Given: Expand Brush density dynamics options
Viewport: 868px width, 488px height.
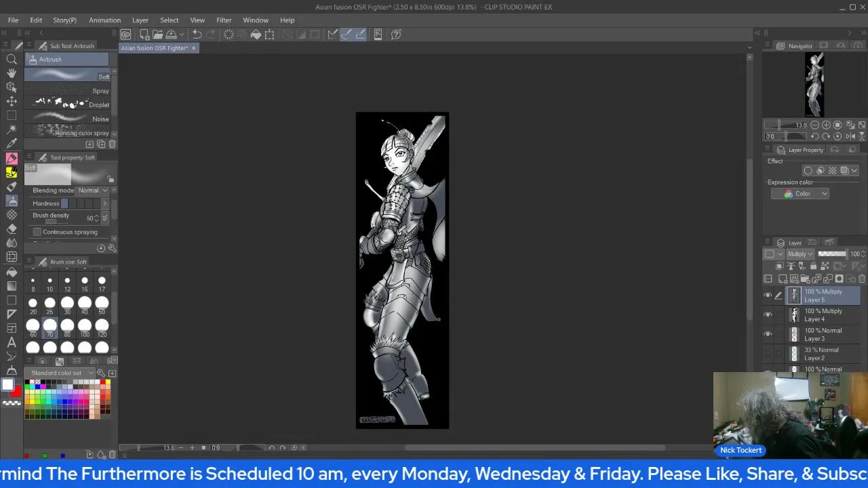Looking at the screenshot, I should 104,218.
